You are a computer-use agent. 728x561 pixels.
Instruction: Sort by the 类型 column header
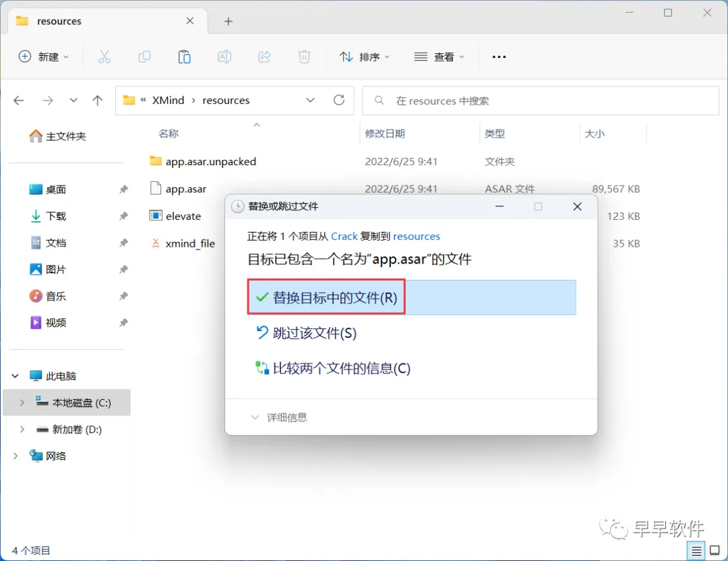pos(495,134)
